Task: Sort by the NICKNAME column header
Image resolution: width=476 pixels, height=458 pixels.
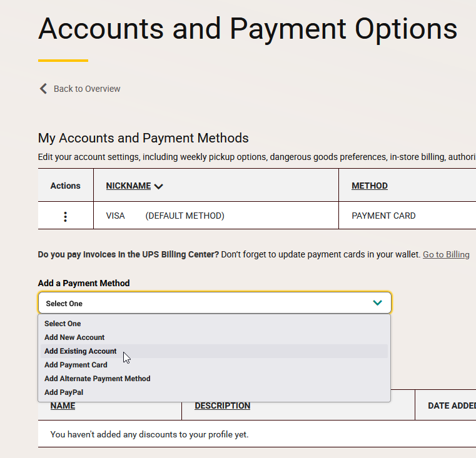Action: click(x=128, y=186)
